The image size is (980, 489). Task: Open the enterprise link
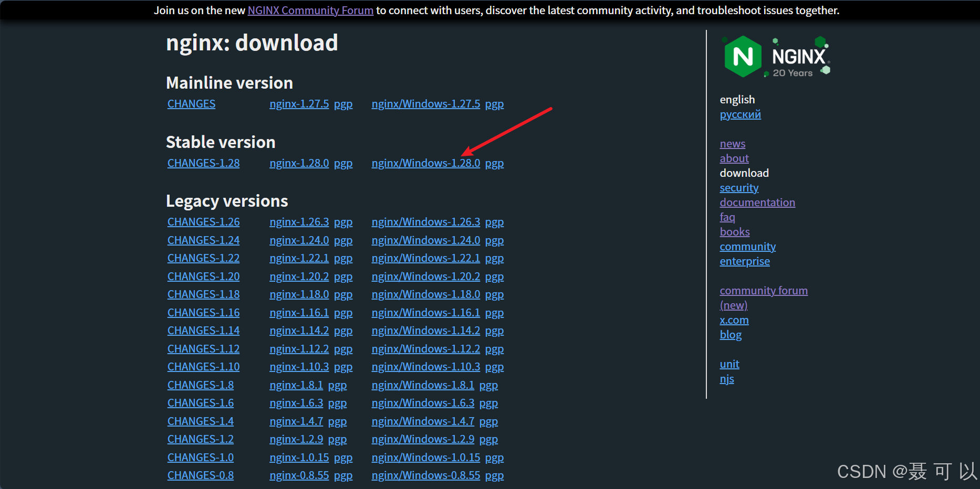click(x=745, y=261)
